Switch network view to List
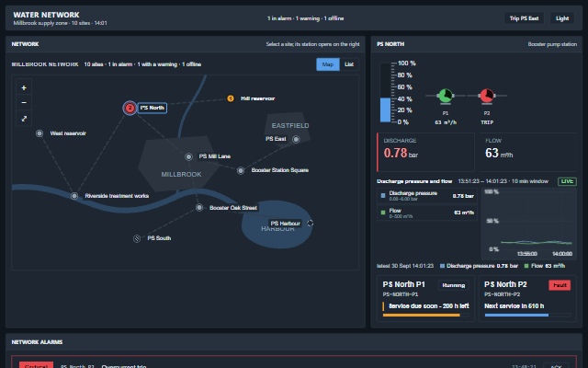This screenshot has width=588, height=368. click(349, 64)
